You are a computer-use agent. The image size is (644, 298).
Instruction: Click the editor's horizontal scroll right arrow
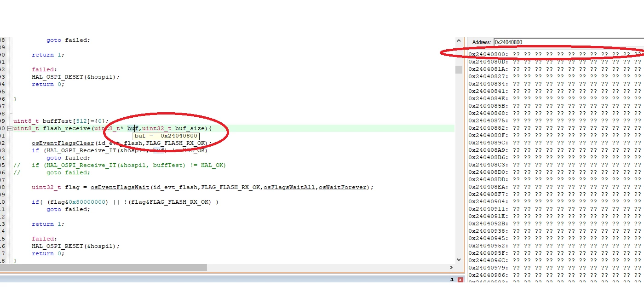451,267
